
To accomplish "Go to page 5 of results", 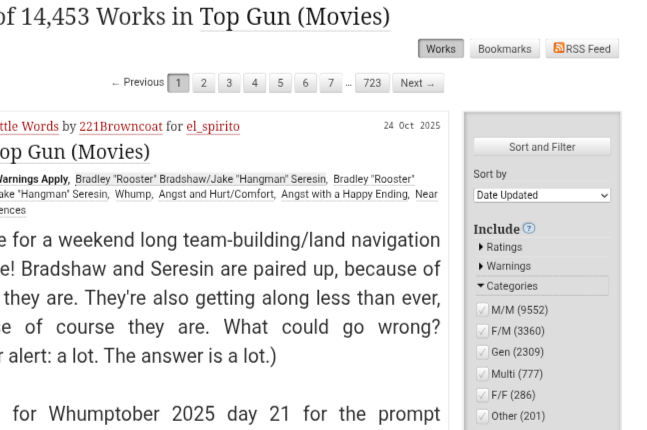I will pyautogui.click(x=280, y=83).
